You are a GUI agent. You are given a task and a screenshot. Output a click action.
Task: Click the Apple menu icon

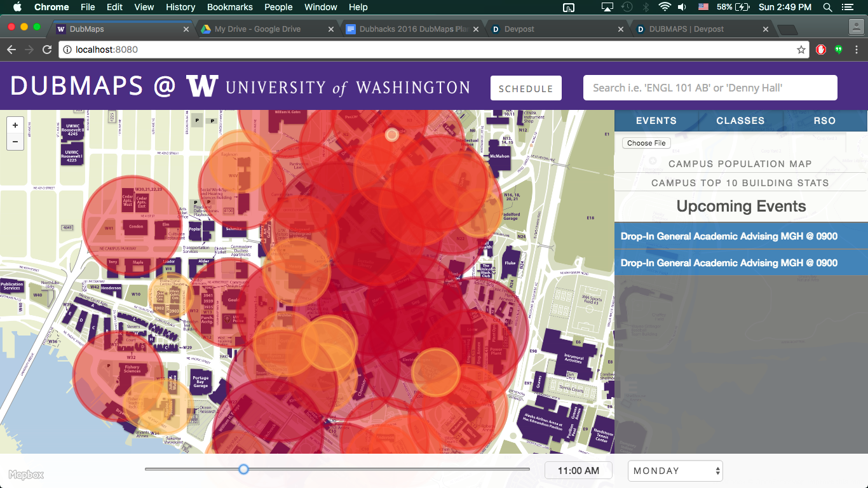[x=17, y=7]
